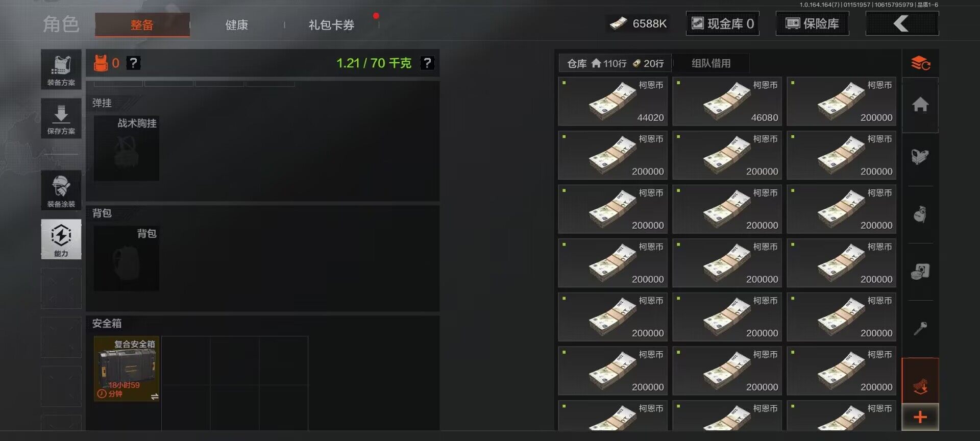Click the back arrow button

902,23
